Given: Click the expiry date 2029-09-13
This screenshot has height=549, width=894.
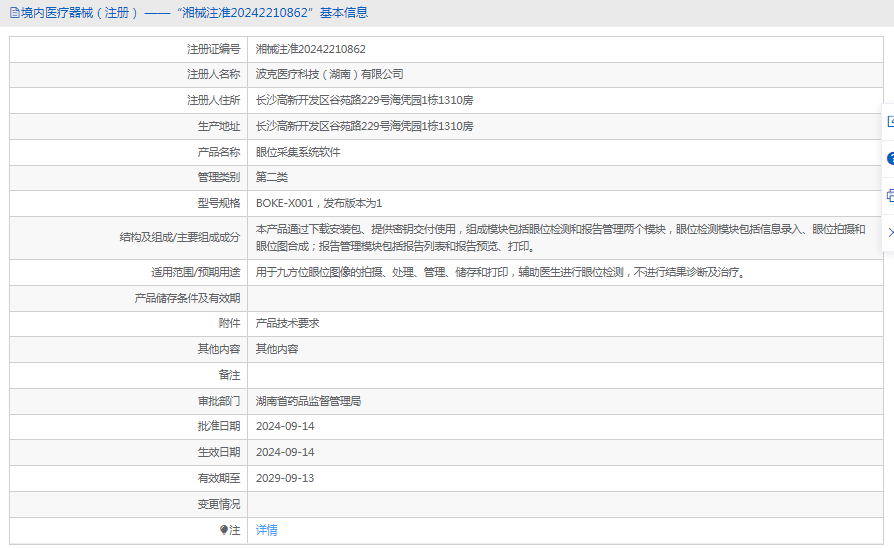Looking at the screenshot, I should [x=285, y=478].
